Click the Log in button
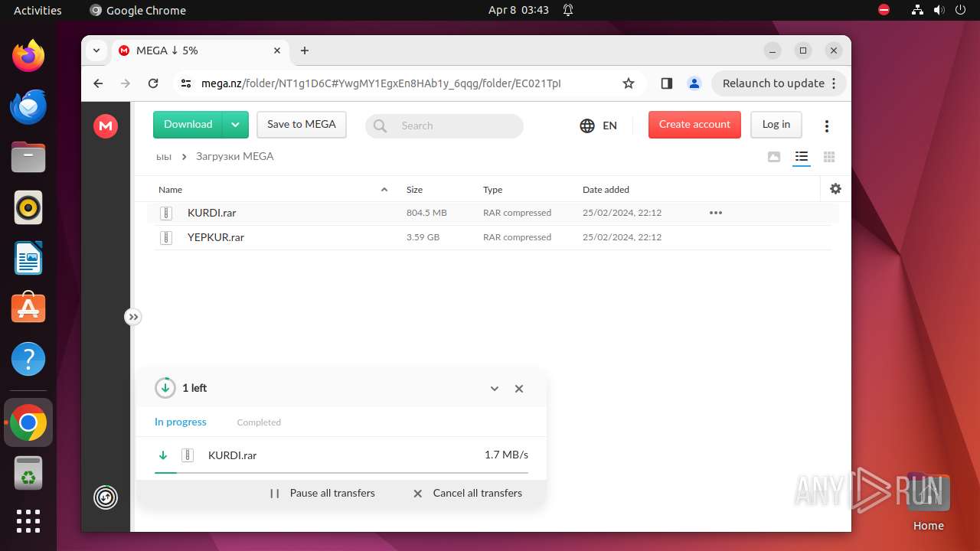980x551 pixels. tap(776, 125)
